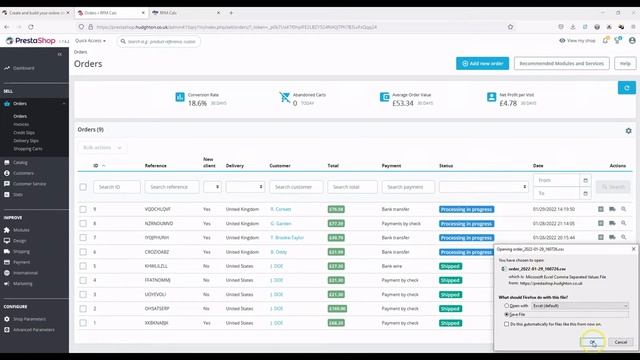Open the orders grid settings gear
The width and height of the screenshot is (640, 360).
[x=628, y=131]
